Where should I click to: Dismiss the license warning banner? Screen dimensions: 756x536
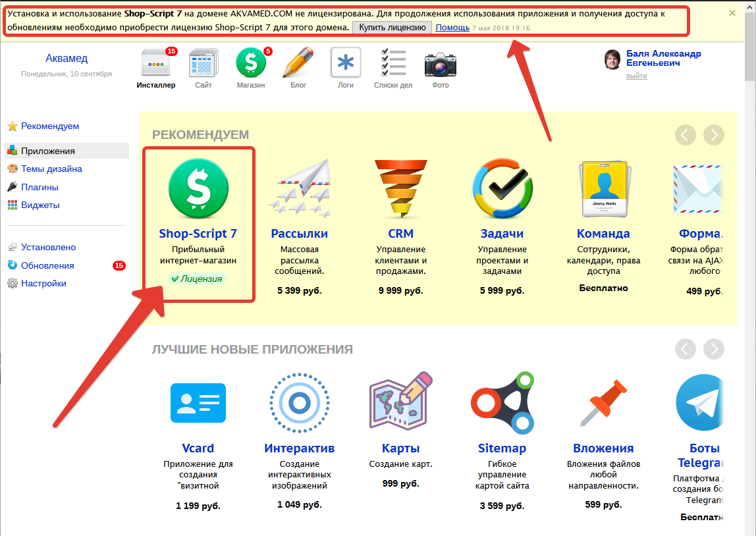tap(733, 13)
